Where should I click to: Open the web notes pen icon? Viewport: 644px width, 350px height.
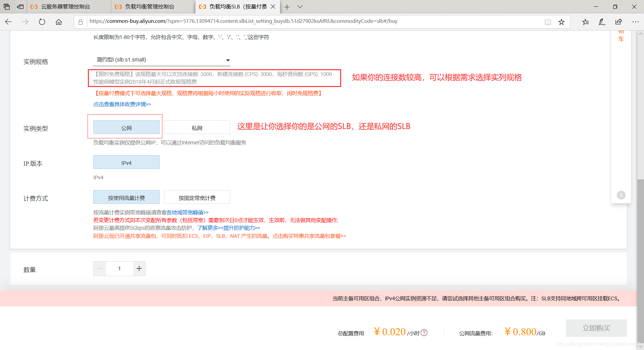pos(602,22)
